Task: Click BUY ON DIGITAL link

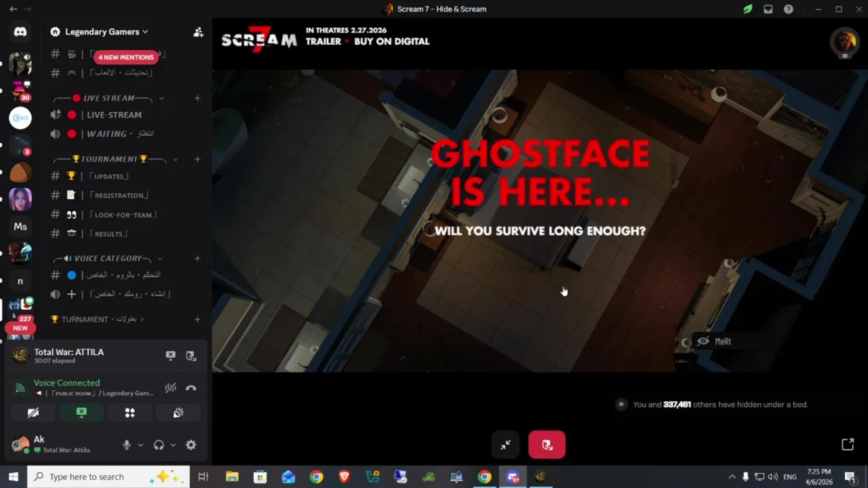Action: point(392,41)
